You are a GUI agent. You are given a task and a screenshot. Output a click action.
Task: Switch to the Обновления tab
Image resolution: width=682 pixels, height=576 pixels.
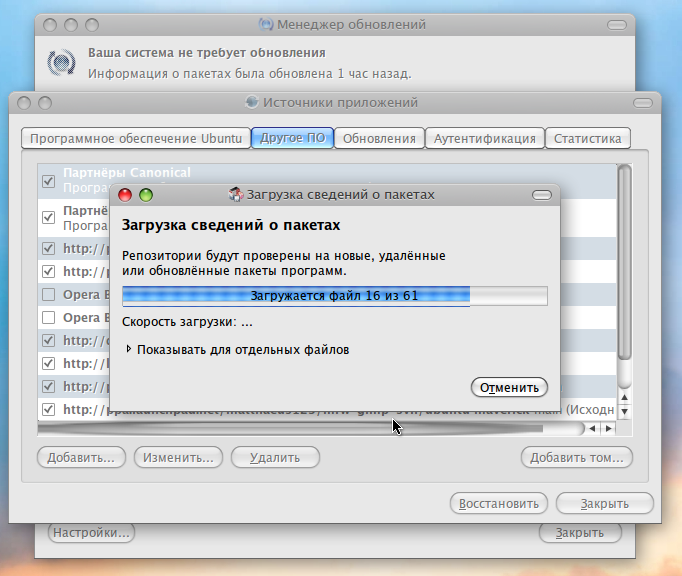coord(379,138)
